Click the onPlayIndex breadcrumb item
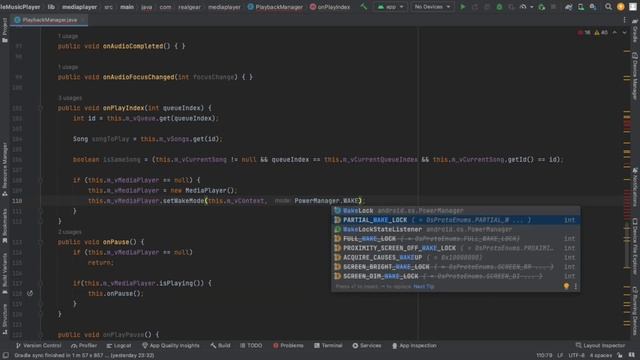The width and height of the screenshot is (640, 360). pos(329,7)
